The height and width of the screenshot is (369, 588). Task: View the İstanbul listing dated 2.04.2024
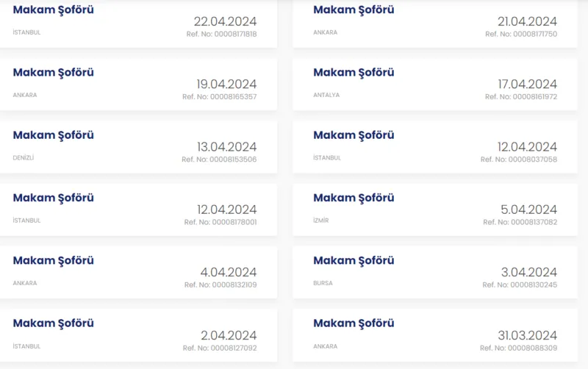pos(138,334)
